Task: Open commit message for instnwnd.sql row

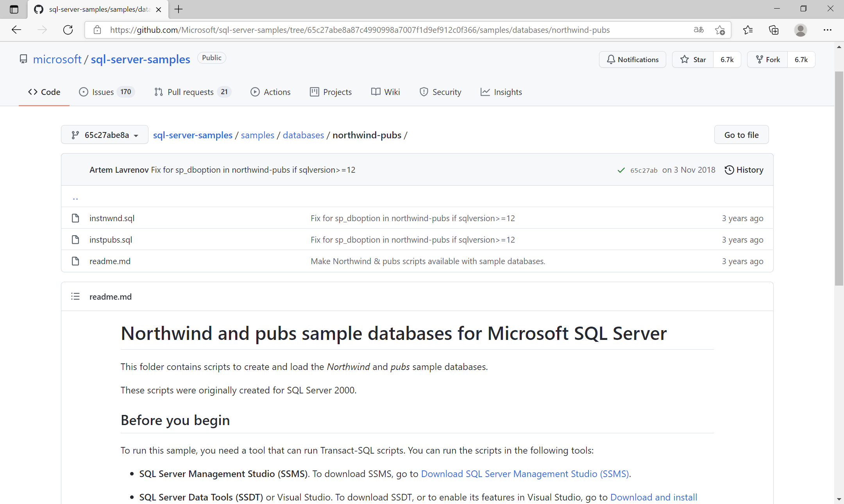Action: coord(413,218)
